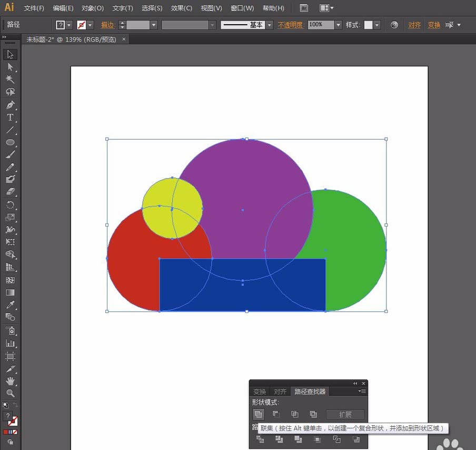Screen dimensions: 476x450
Task: Select the Zoom tool
Action: coord(11,393)
